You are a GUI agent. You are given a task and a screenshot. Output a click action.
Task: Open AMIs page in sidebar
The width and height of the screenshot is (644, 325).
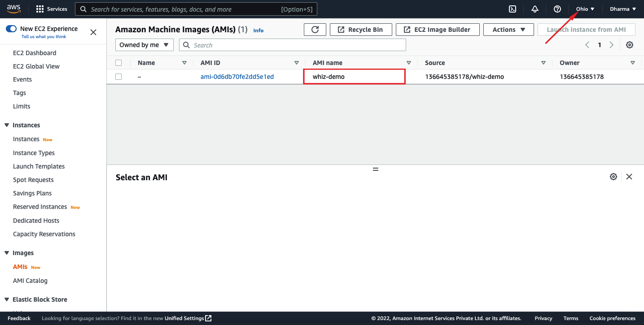coord(20,267)
